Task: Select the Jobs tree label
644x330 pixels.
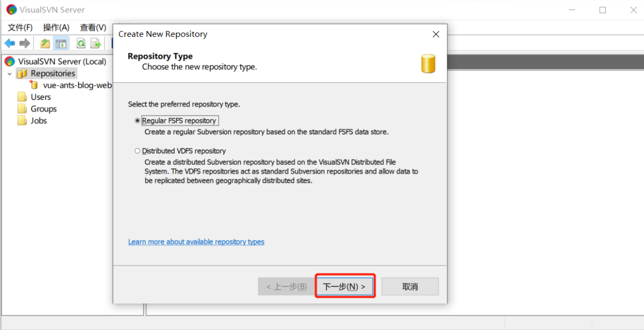Action: point(39,120)
